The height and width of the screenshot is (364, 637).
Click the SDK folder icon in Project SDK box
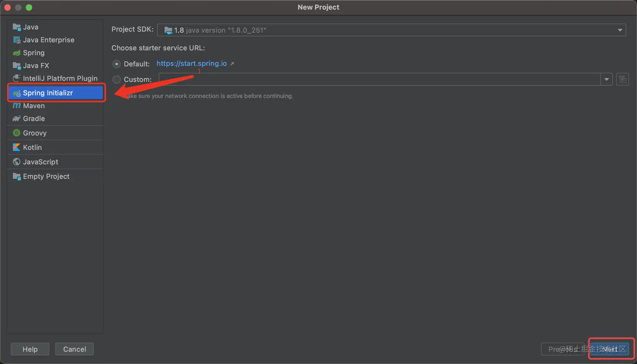click(168, 30)
